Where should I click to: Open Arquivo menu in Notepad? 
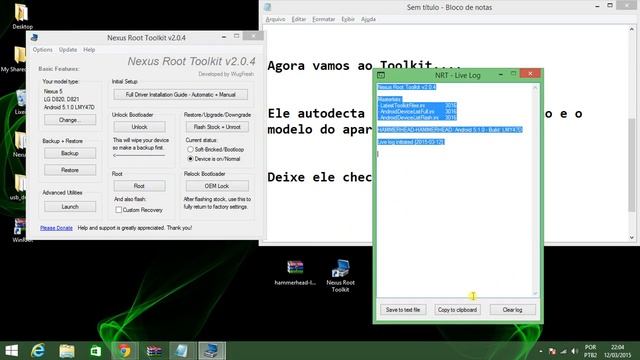coord(276,19)
